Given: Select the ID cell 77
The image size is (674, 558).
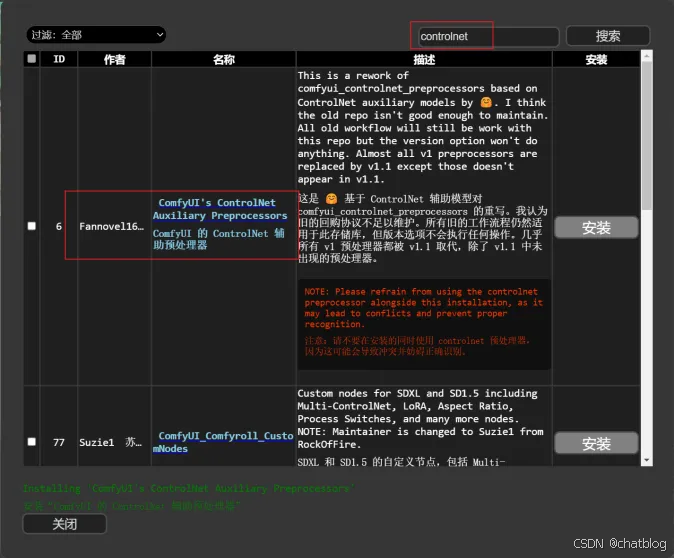Looking at the screenshot, I should pyautogui.click(x=59, y=442).
